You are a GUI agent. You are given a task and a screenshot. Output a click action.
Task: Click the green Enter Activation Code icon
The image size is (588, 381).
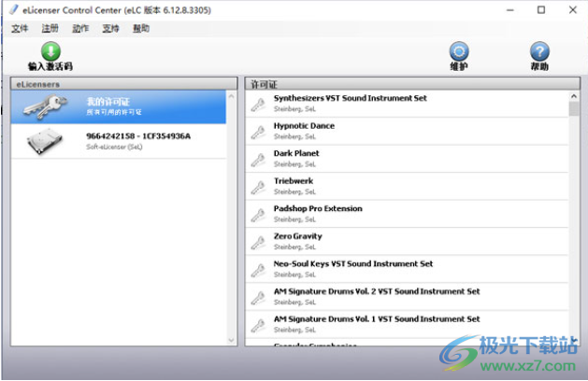click(50, 51)
